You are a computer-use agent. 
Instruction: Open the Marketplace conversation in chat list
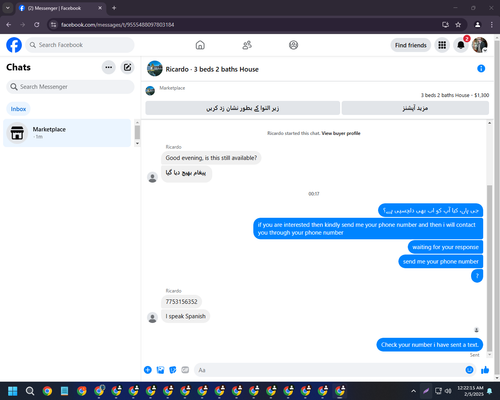coord(67,133)
